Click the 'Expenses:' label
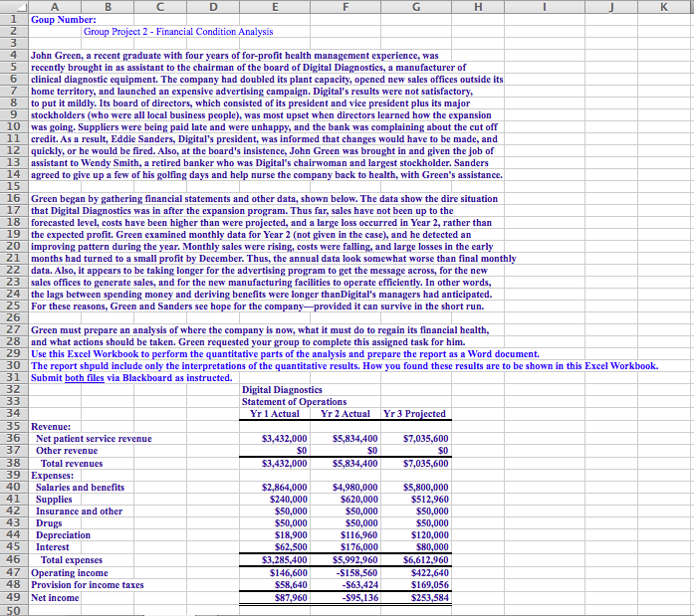Viewport: 694px width, 616px height. pyautogui.click(x=52, y=476)
